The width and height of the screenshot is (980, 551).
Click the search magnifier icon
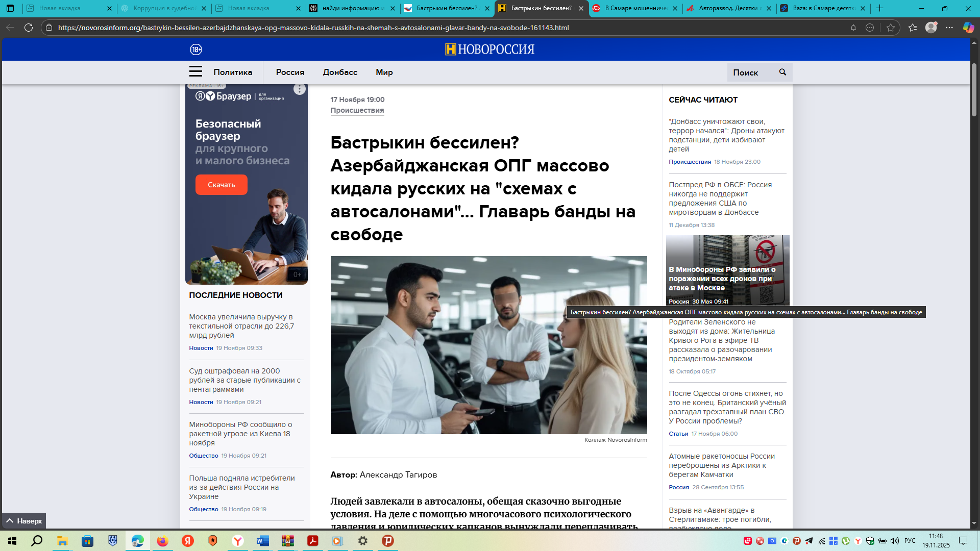tap(782, 72)
